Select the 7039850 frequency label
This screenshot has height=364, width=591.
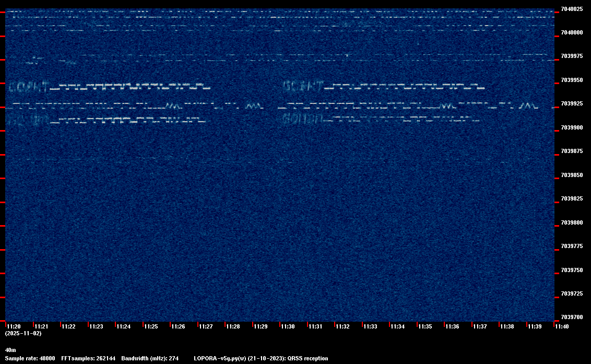pyautogui.click(x=572, y=175)
